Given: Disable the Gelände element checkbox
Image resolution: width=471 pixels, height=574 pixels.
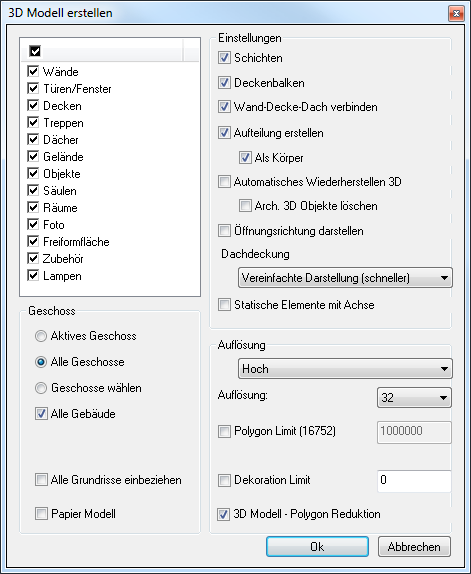Looking at the screenshot, I should point(33,156).
